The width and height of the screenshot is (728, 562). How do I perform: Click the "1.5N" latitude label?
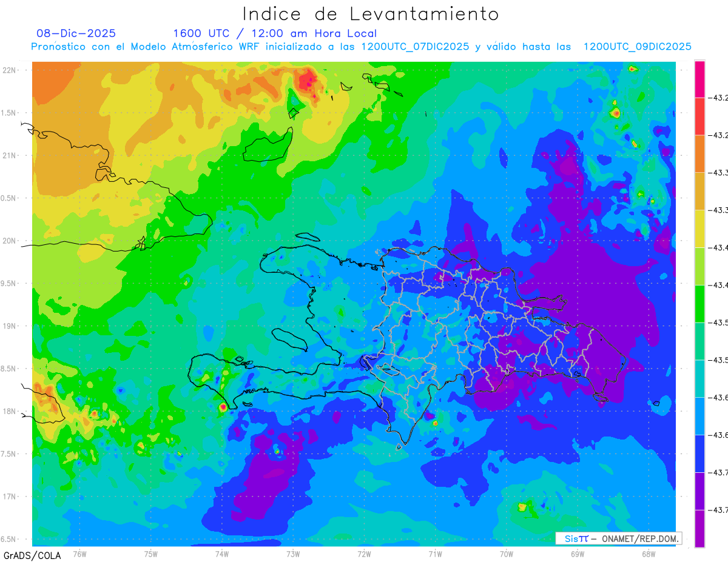10,113
